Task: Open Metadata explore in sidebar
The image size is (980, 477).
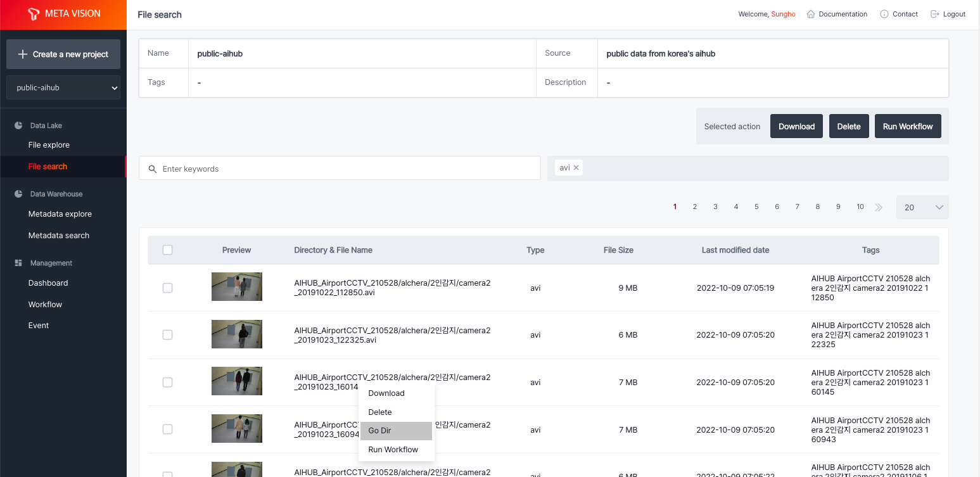Action: pos(60,214)
